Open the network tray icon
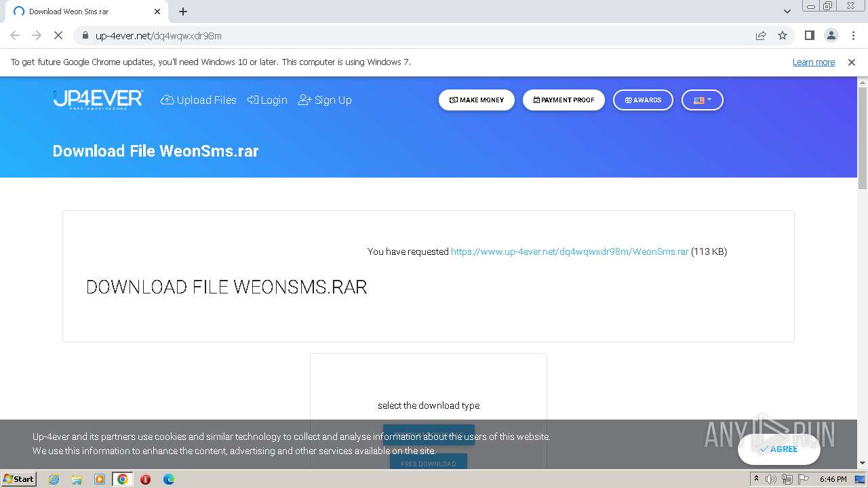The width and height of the screenshot is (868, 488). tap(787, 479)
